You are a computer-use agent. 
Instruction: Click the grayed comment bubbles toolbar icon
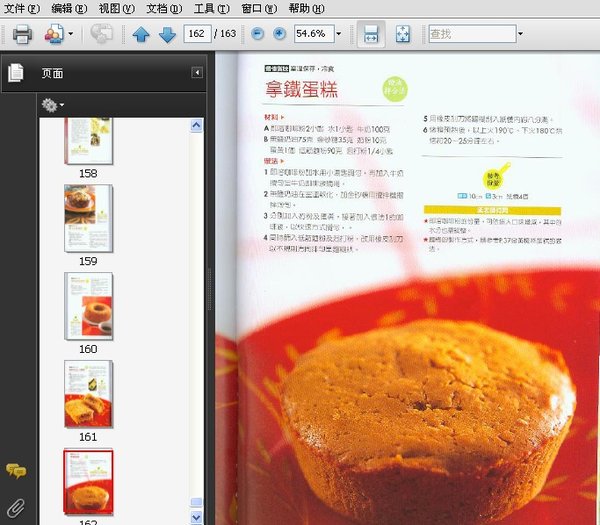coord(101,33)
